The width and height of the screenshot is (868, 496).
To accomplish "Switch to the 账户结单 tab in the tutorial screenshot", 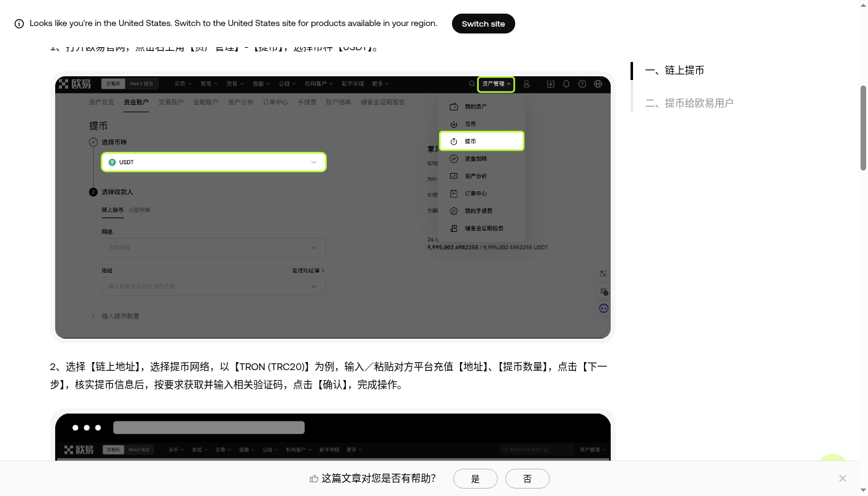I will tap(339, 102).
